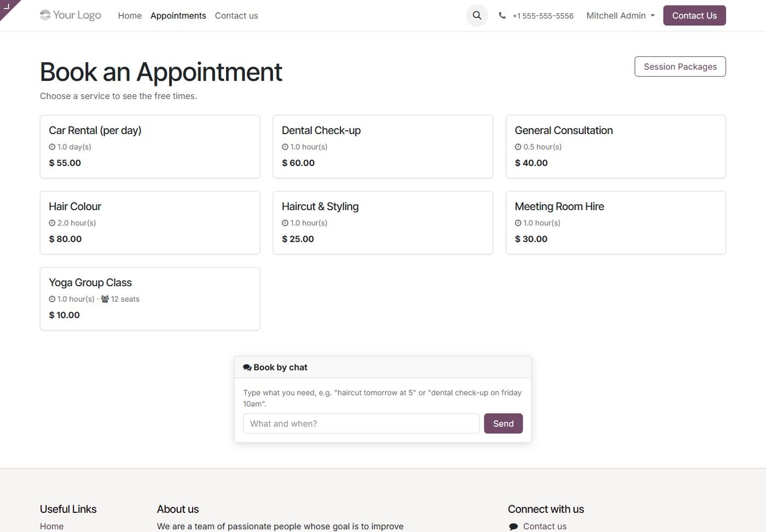
Task: Click the purple Contact Us button
Action: pyautogui.click(x=694, y=15)
